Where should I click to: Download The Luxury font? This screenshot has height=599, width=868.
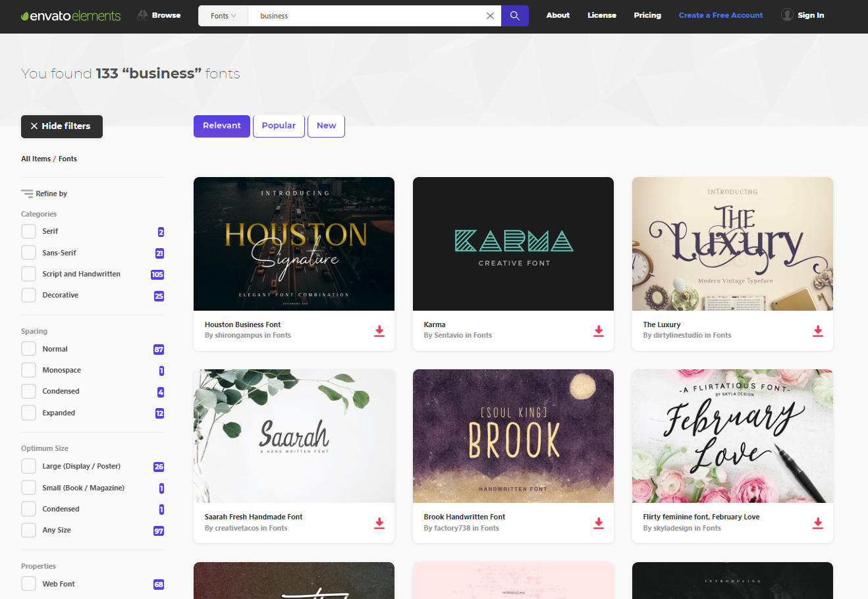click(x=818, y=331)
